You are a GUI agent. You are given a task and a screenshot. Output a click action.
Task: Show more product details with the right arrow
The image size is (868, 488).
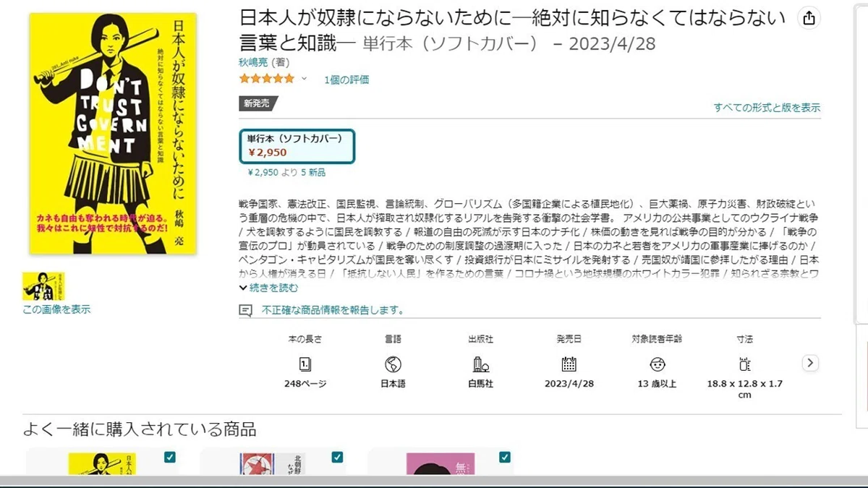pos(810,363)
